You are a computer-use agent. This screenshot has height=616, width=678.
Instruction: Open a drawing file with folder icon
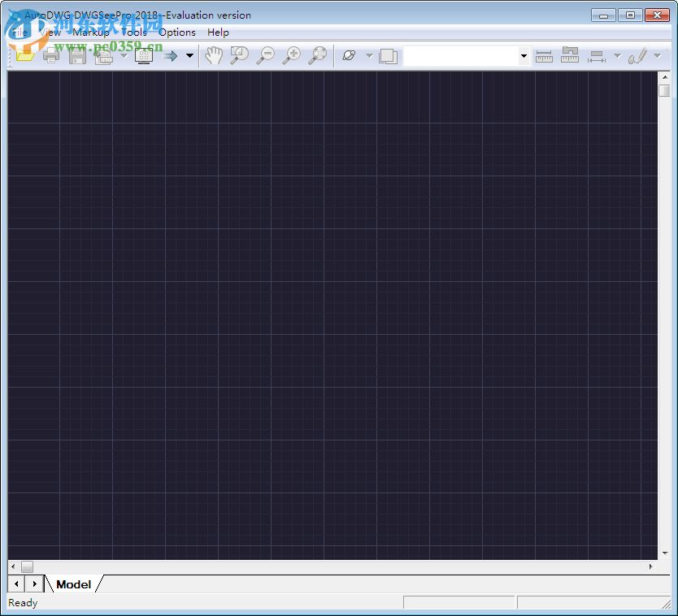point(24,56)
